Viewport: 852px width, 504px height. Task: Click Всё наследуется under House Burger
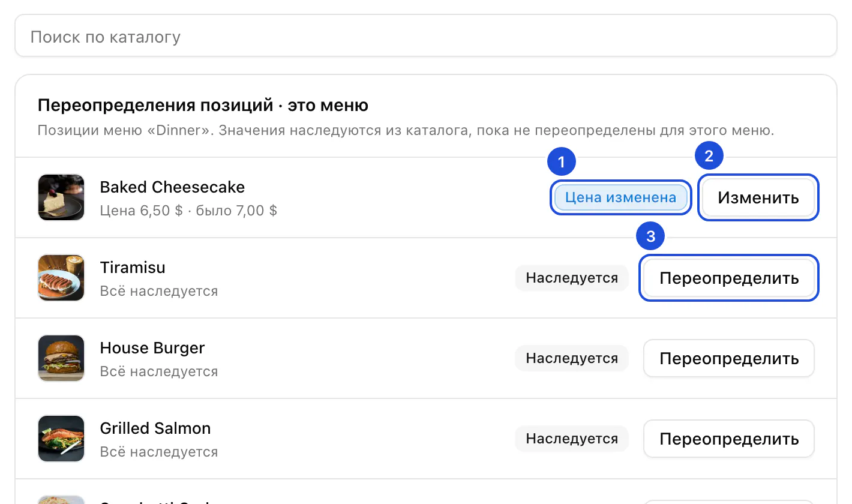pos(159,371)
